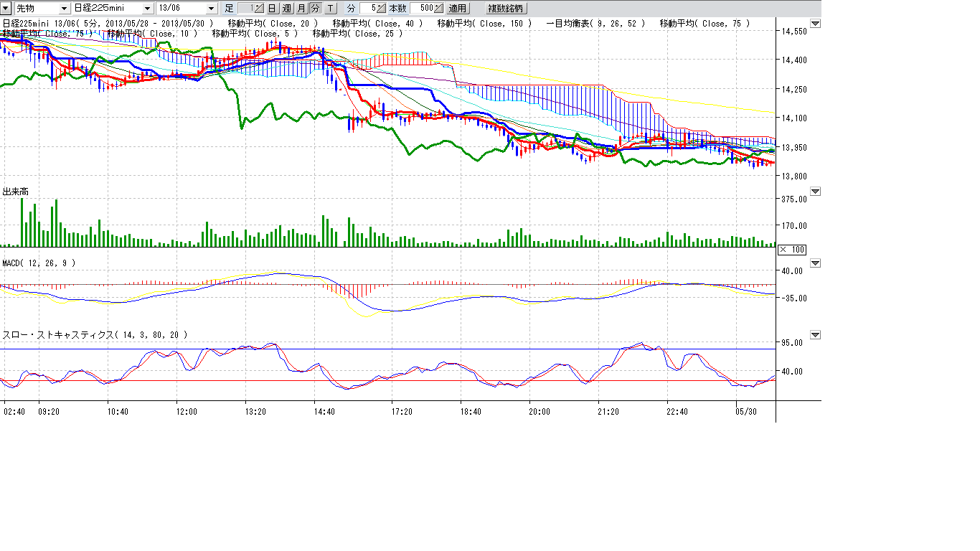Open the price chart panel options arrow
Image resolution: width=980 pixels, height=551 pixels.
click(815, 24)
